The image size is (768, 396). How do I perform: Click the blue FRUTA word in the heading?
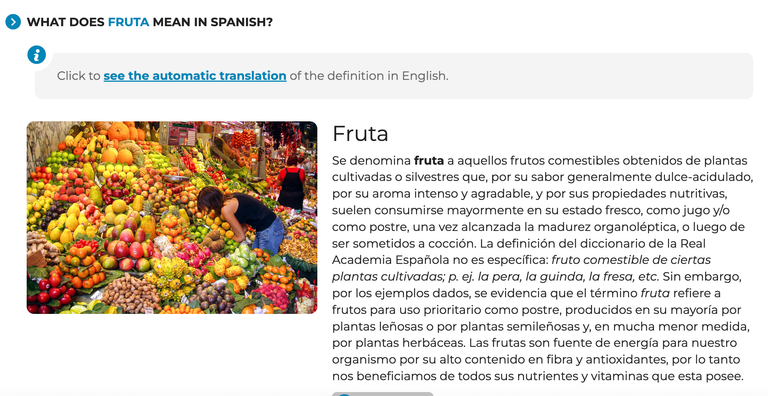[x=128, y=22]
